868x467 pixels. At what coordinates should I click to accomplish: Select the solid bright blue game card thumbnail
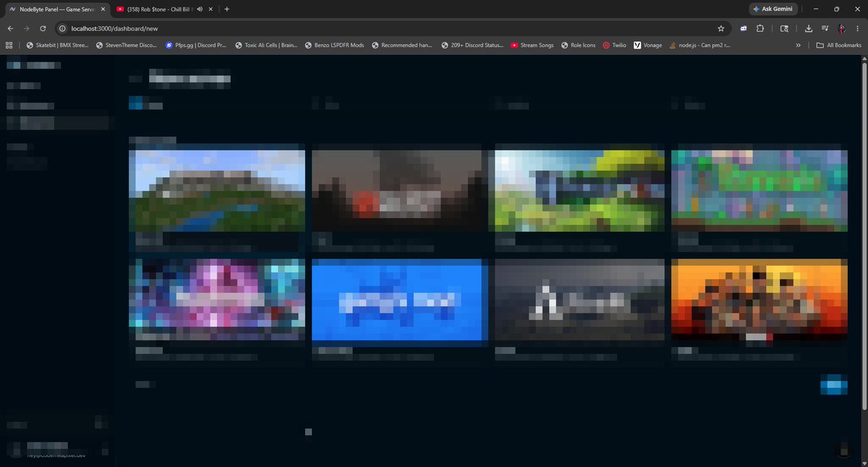point(396,300)
